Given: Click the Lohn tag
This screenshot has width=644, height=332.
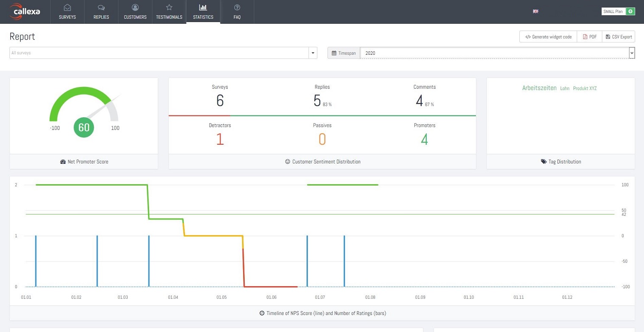Looking at the screenshot, I should pos(565,88).
